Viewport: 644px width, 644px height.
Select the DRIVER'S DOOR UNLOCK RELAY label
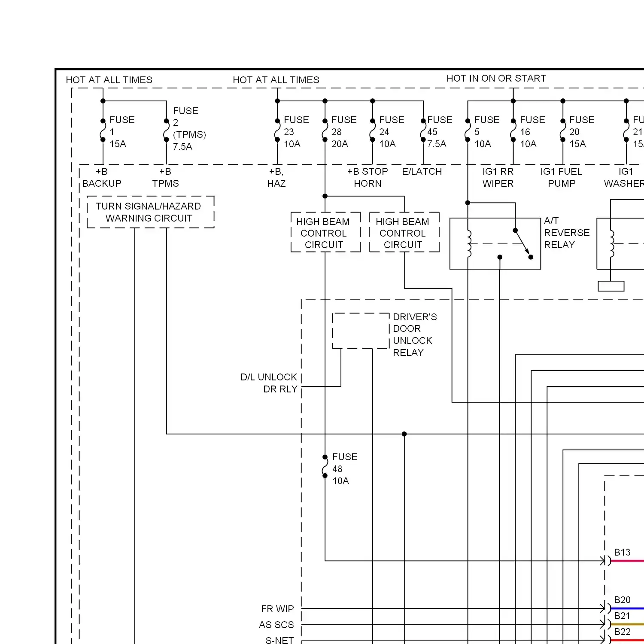click(415, 334)
